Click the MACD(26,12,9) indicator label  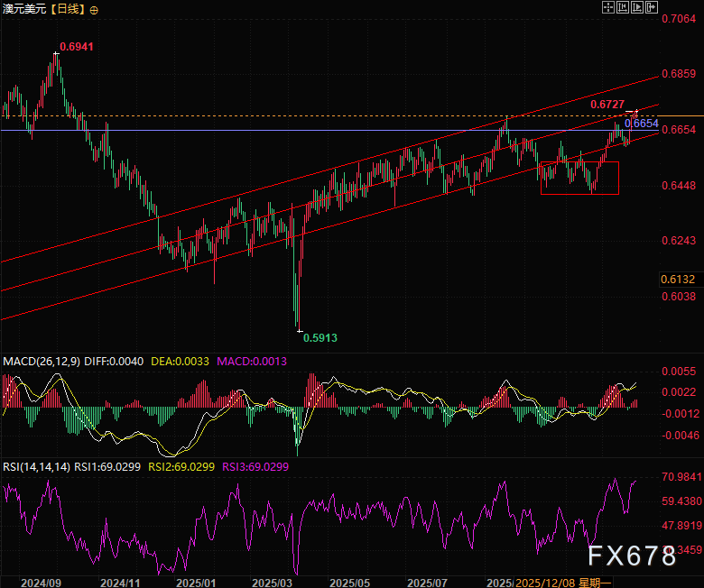pos(42,362)
